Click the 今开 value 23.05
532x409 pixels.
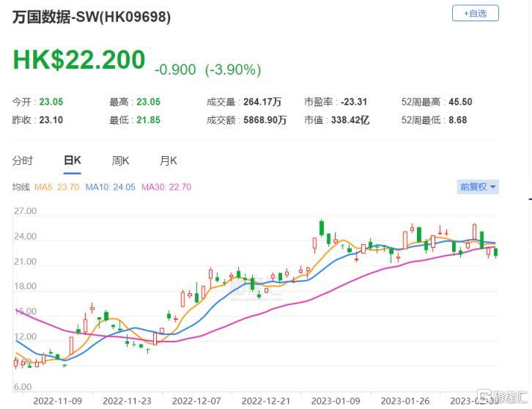[x=51, y=102]
